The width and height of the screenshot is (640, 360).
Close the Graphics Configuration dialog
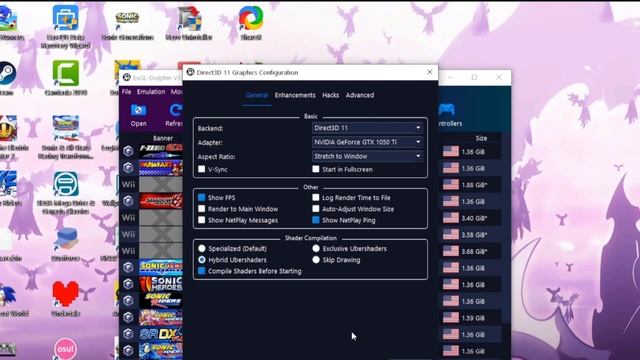point(429,72)
